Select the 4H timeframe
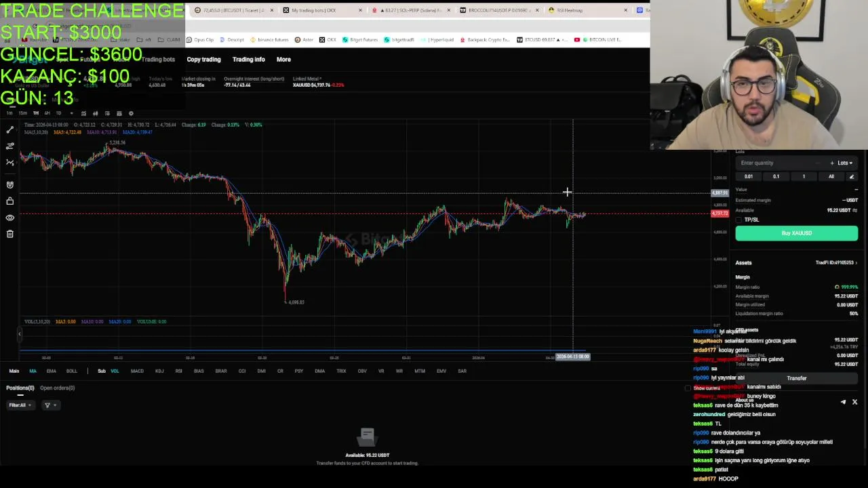The image size is (868, 488). tap(47, 113)
